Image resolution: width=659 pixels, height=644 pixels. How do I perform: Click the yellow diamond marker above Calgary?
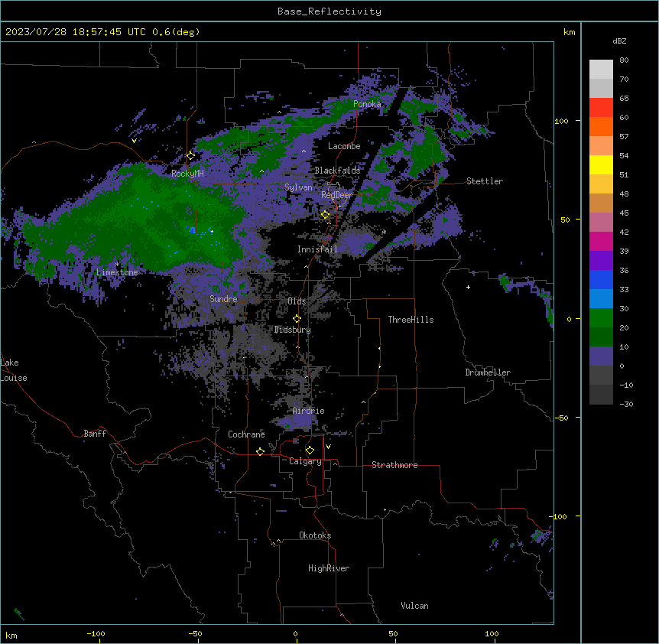310,450
